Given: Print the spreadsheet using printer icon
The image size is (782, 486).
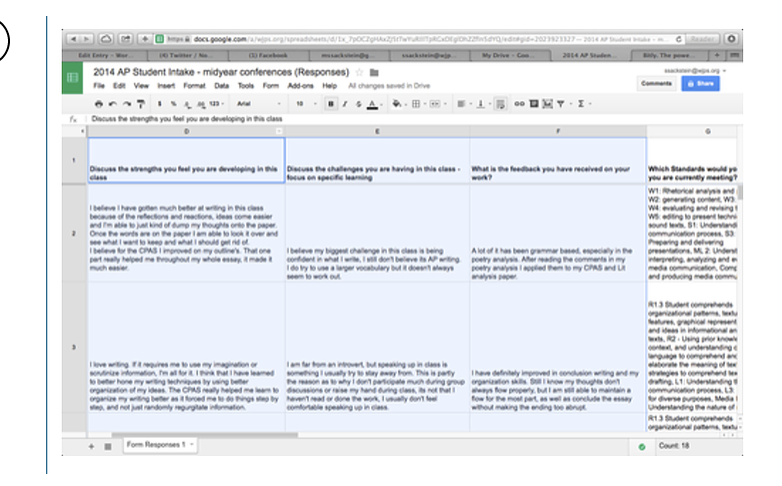Looking at the screenshot, I should 99,104.
